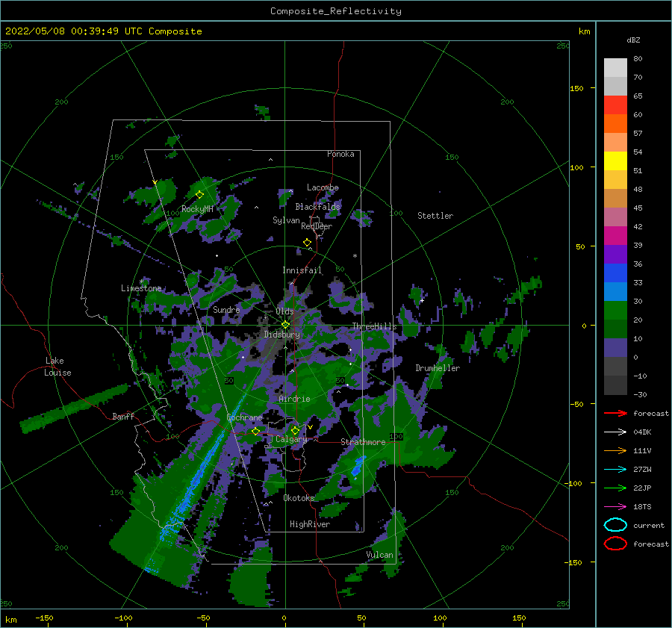Image resolution: width=672 pixels, height=628 pixels.
Task: Click the timestamp 2022/05/08 00:39:49 UTC Composite
Action: 103,31
